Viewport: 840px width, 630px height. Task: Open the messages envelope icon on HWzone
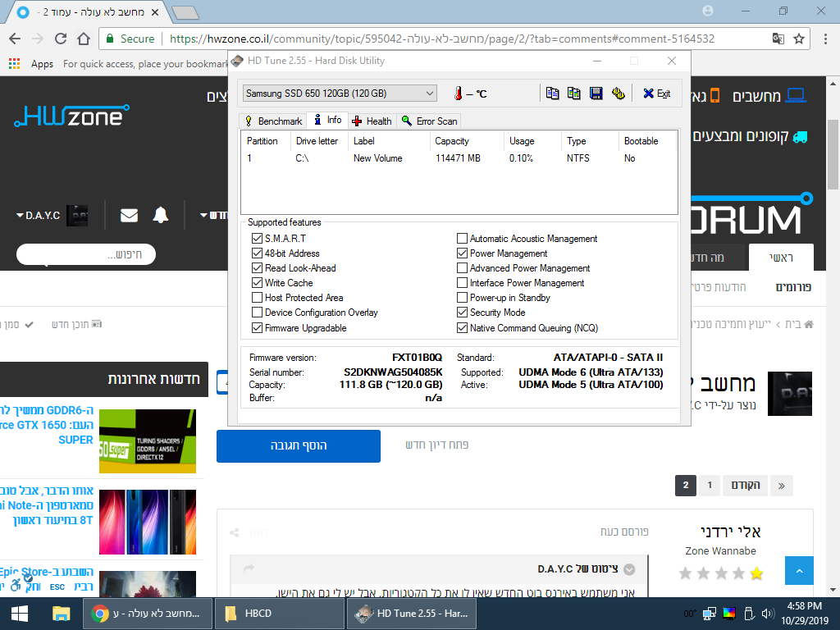129,216
